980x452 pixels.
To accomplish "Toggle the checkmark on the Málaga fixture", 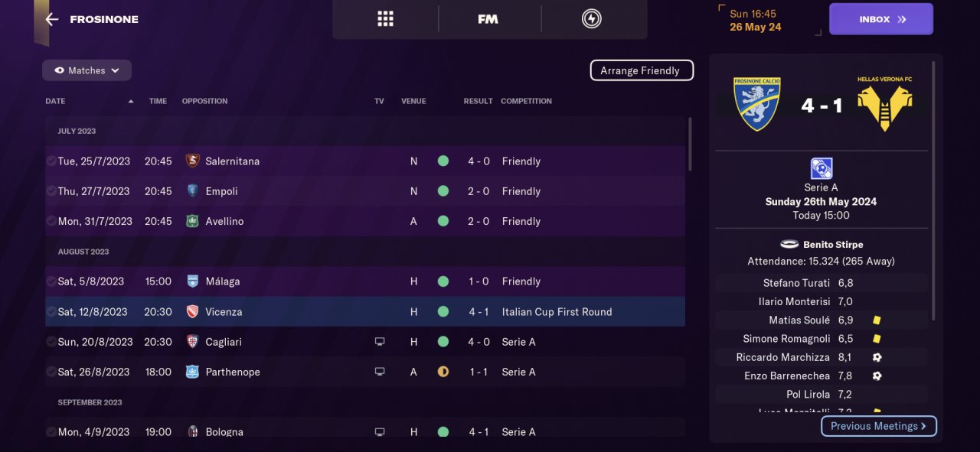I will coord(51,281).
